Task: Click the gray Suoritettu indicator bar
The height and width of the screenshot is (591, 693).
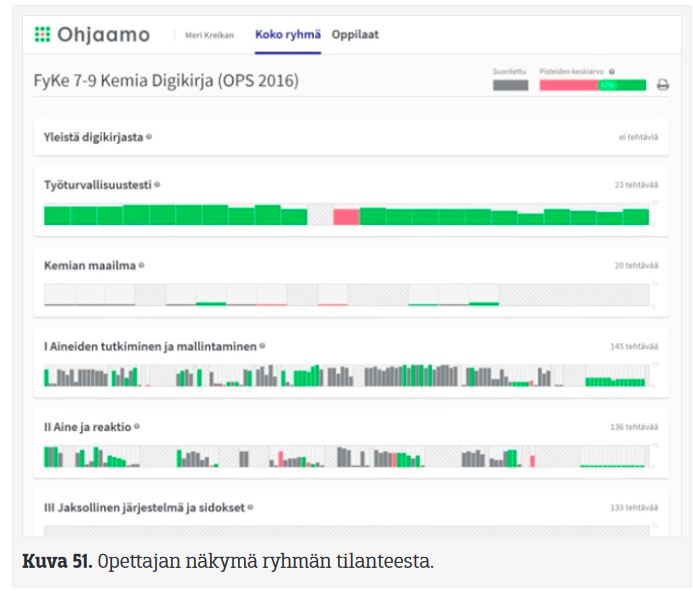Action: (510, 85)
